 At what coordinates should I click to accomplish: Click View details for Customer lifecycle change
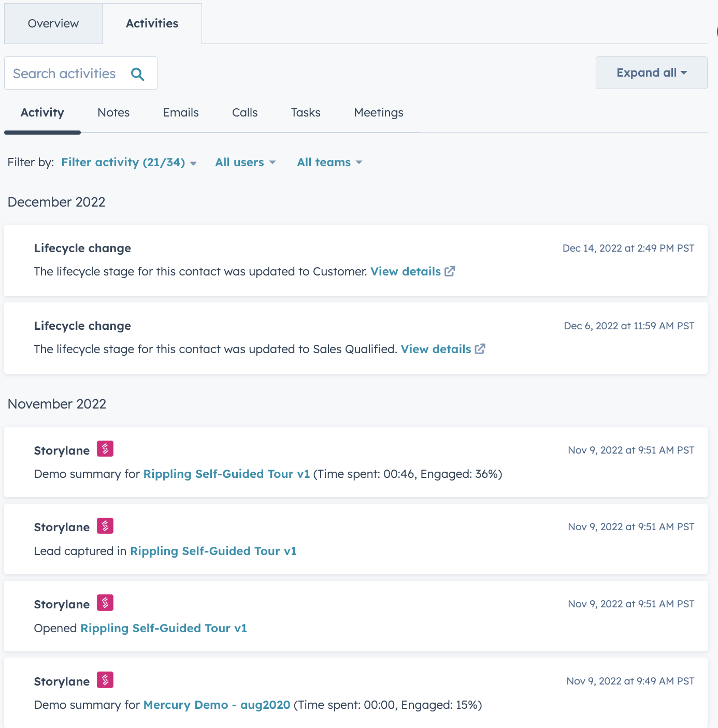pos(406,271)
